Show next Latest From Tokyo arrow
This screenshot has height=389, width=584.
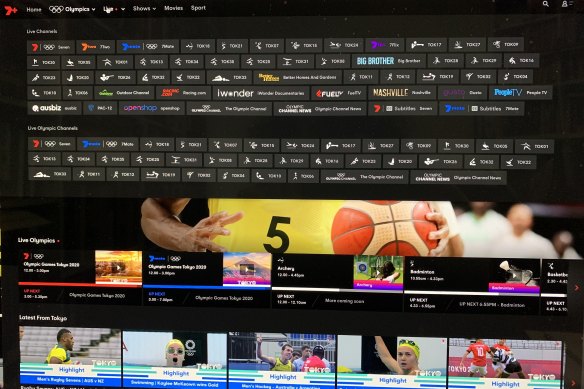(x=574, y=383)
